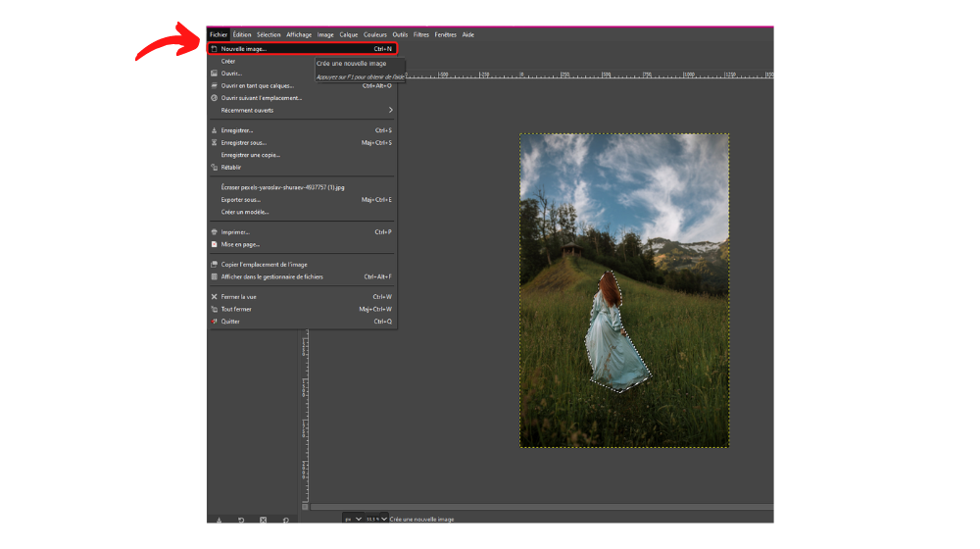This screenshot has height=549, width=980.
Task: Choose Ouvrir… from the file menu
Action: (302, 74)
